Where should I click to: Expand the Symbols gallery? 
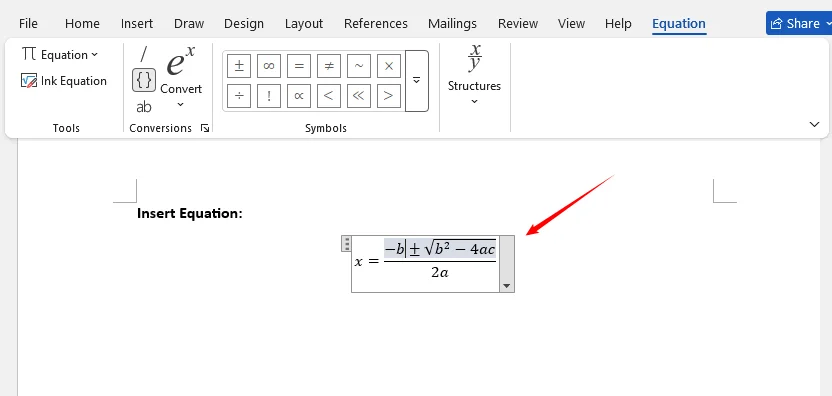(x=417, y=81)
